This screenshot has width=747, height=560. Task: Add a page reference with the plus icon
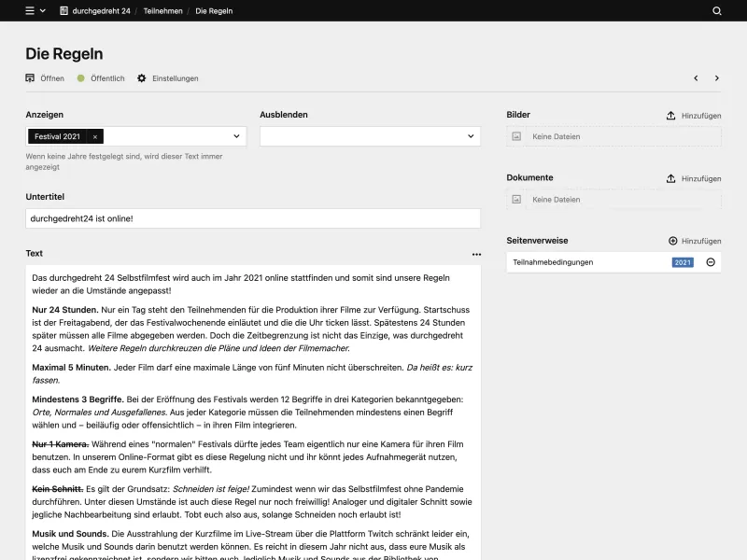[674, 240]
